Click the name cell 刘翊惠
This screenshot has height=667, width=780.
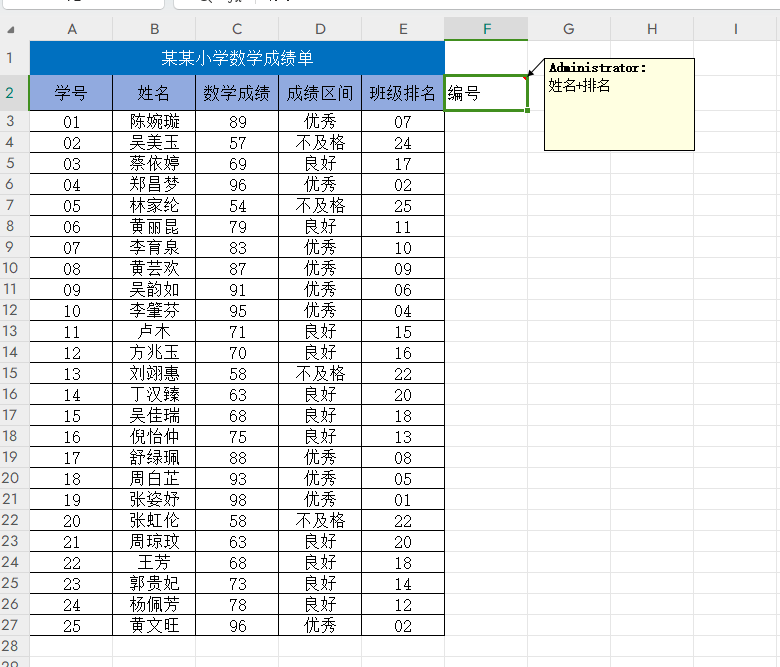pos(154,374)
